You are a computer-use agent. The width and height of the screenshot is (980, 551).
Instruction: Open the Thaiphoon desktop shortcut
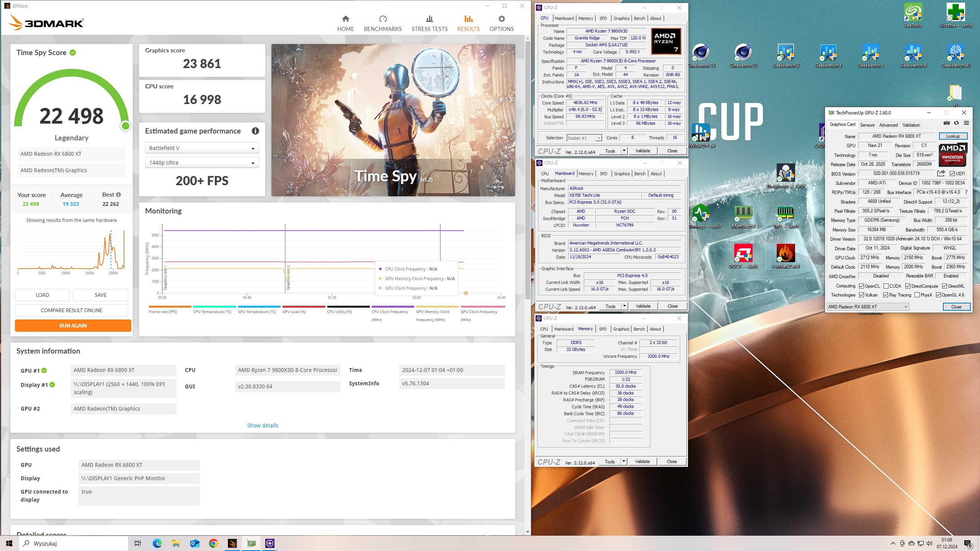point(786,176)
